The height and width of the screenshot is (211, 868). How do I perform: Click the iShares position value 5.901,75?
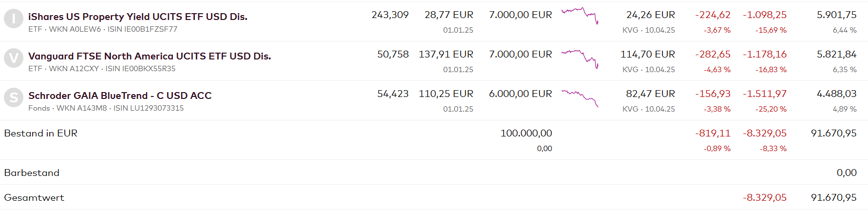(836, 15)
